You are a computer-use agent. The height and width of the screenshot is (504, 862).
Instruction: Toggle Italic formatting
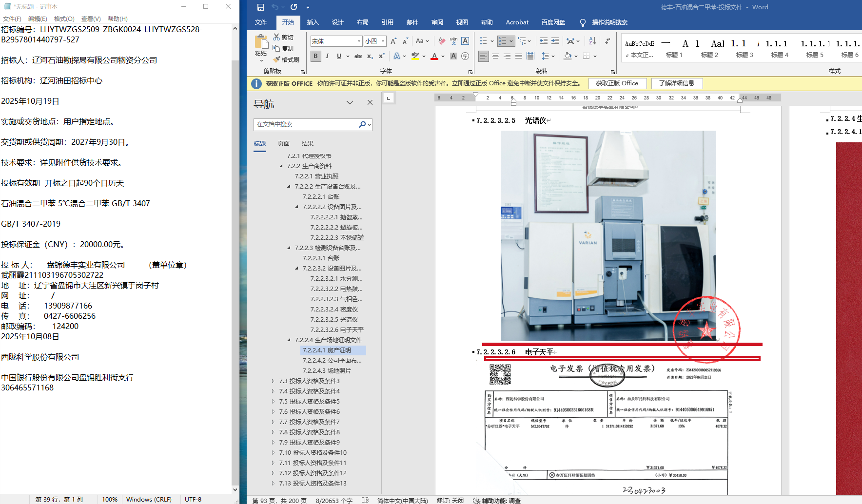click(x=327, y=56)
